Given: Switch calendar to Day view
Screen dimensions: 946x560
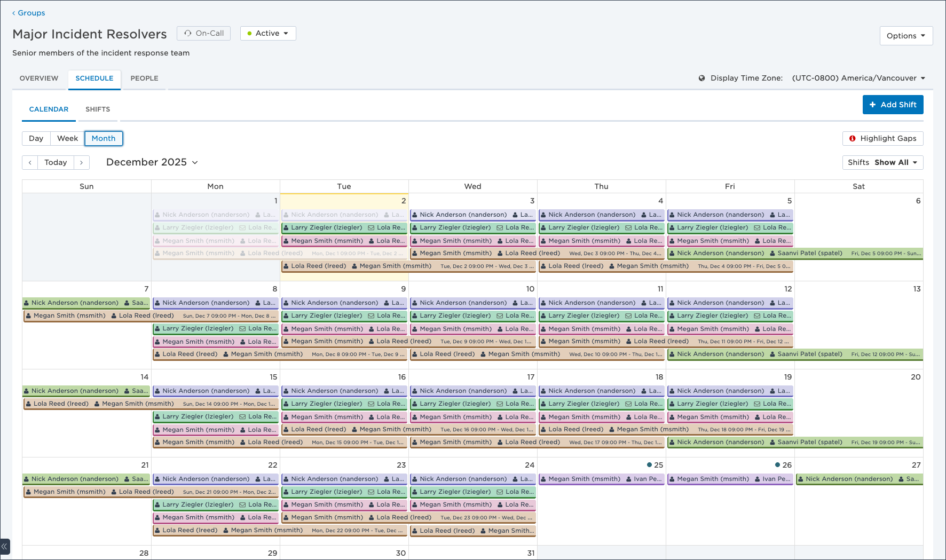Looking at the screenshot, I should point(36,138).
